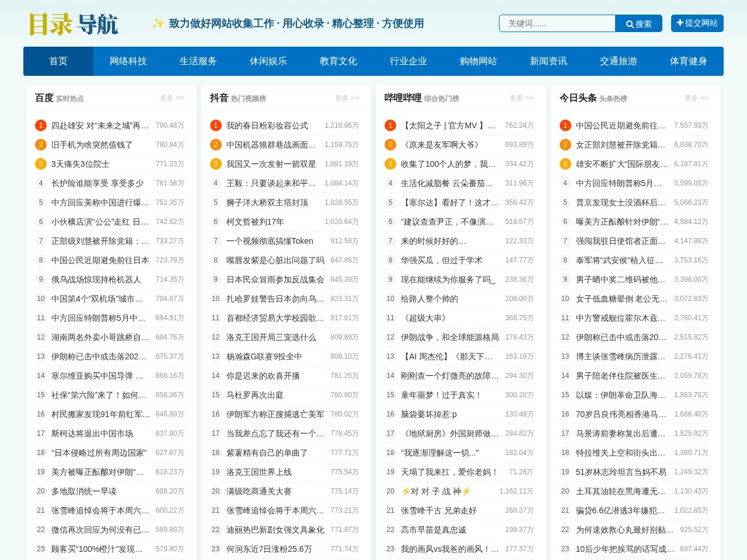
Task: Click the 搜索 search button
Action: (x=638, y=24)
